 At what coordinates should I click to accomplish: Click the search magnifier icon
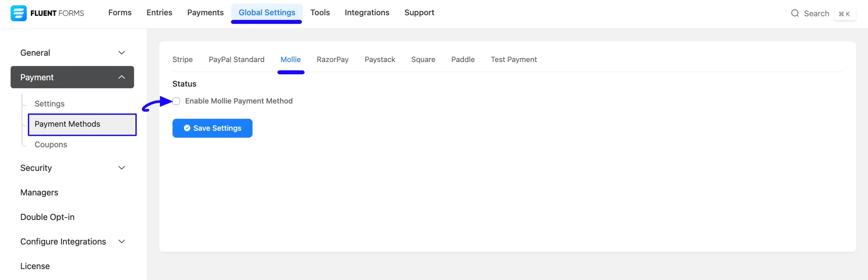pyautogui.click(x=795, y=13)
